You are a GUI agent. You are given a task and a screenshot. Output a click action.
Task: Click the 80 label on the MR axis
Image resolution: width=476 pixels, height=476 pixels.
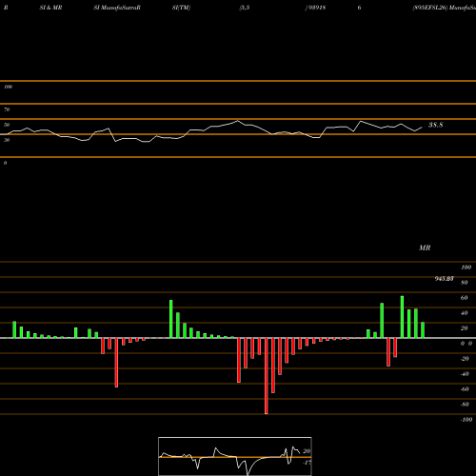(x=465, y=283)
